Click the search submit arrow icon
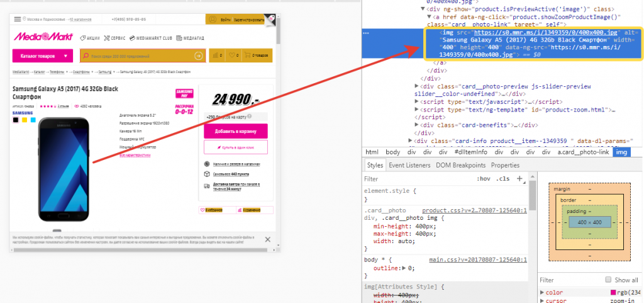Screen dimensions: 644x303 pos(199,56)
